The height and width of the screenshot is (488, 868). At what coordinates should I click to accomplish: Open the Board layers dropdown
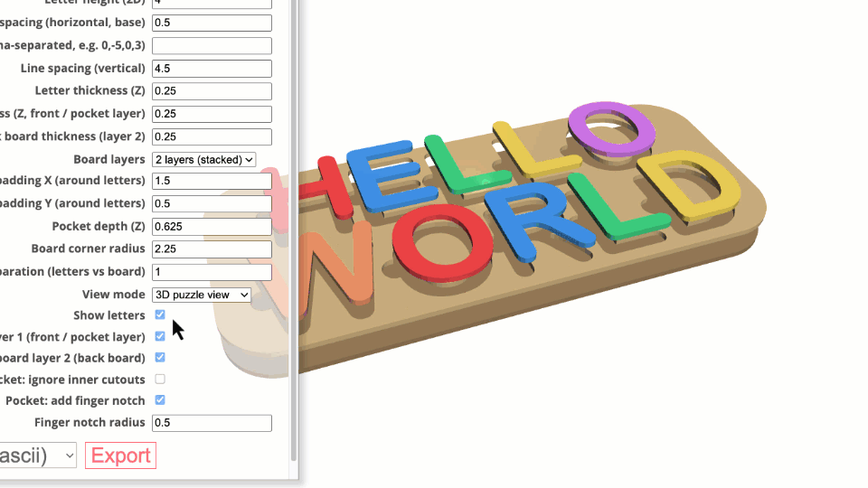(x=203, y=159)
